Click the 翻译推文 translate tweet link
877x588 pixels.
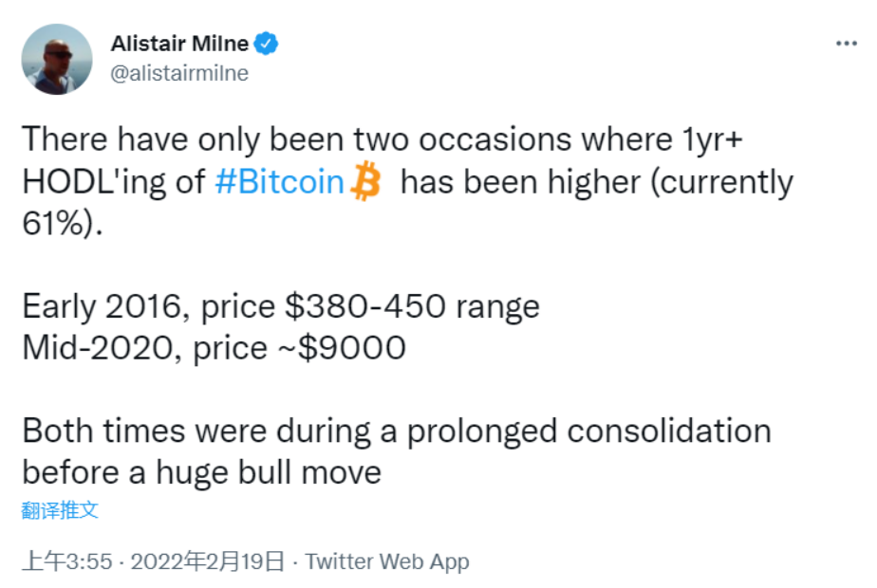pos(60,510)
